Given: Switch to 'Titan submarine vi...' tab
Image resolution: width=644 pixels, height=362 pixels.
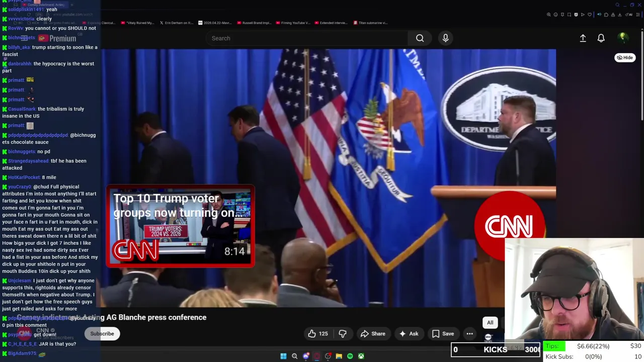Looking at the screenshot, I should click(x=370, y=23).
